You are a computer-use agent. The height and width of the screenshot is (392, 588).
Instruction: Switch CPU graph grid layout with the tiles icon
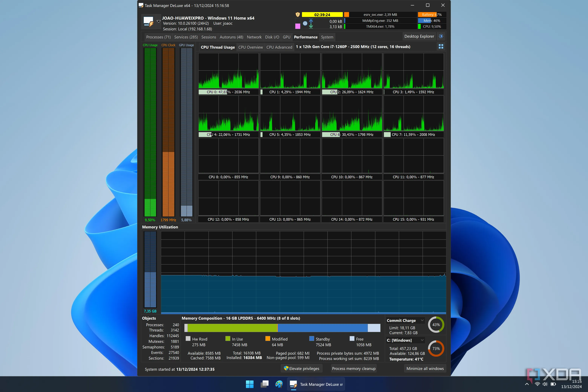(x=441, y=47)
